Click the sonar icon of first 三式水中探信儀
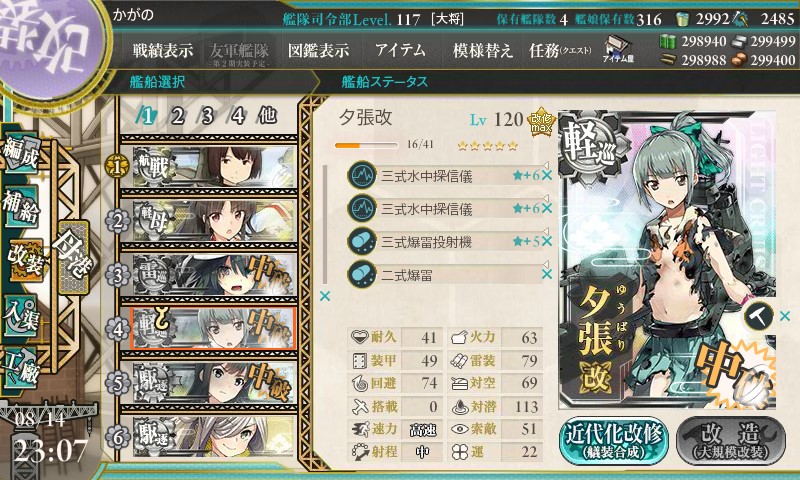The image size is (800, 480). (x=362, y=175)
